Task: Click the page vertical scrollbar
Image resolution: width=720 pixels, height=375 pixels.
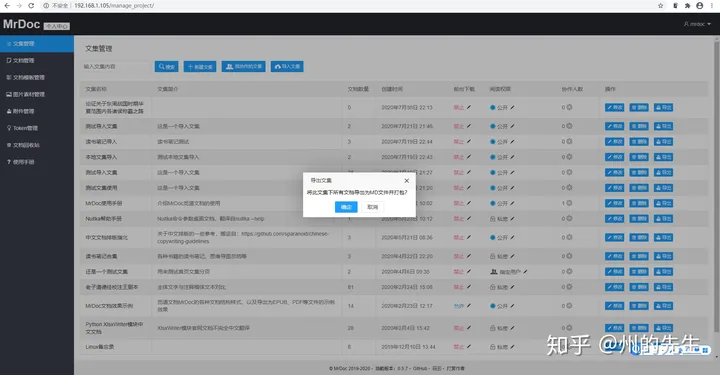Action: click(716, 186)
